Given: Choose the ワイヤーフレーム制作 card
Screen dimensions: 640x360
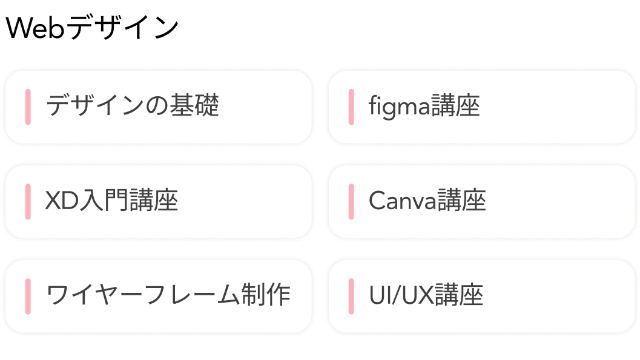Looking at the screenshot, I should pos(158,296).
